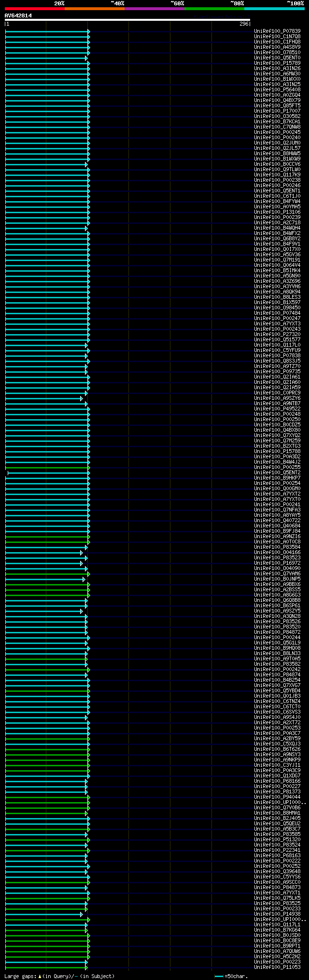The width and height of the screenshot is (309, 980).
Task: Click the cyan ~100% identity legend segment
Action: (274, 9)
